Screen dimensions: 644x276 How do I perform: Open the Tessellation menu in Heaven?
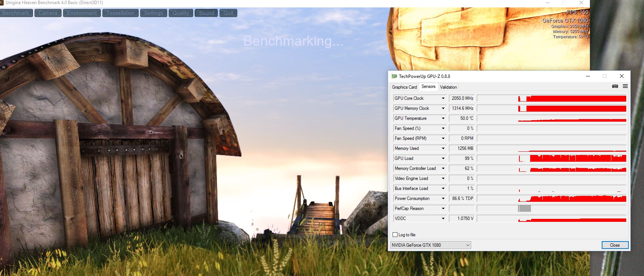(x=120, y=13)
